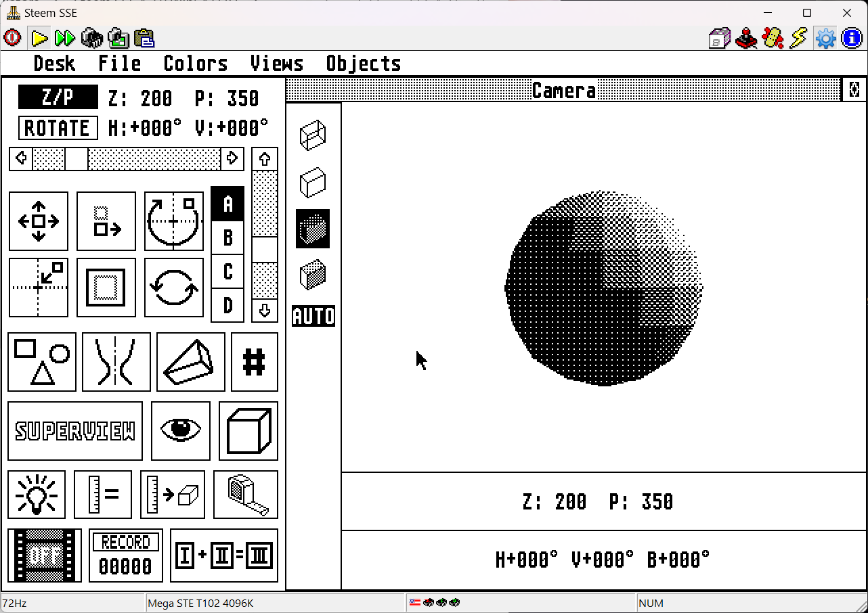Click the right arrow of the horizontal slider
This screenshot has height=613, width=868.
click(x=233, y=158)
